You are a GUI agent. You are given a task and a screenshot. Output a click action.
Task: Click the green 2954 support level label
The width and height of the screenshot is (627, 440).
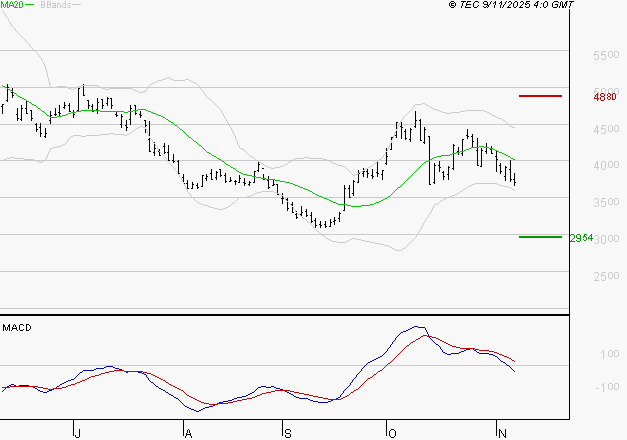pyautogui.click(x=581, y=238)
